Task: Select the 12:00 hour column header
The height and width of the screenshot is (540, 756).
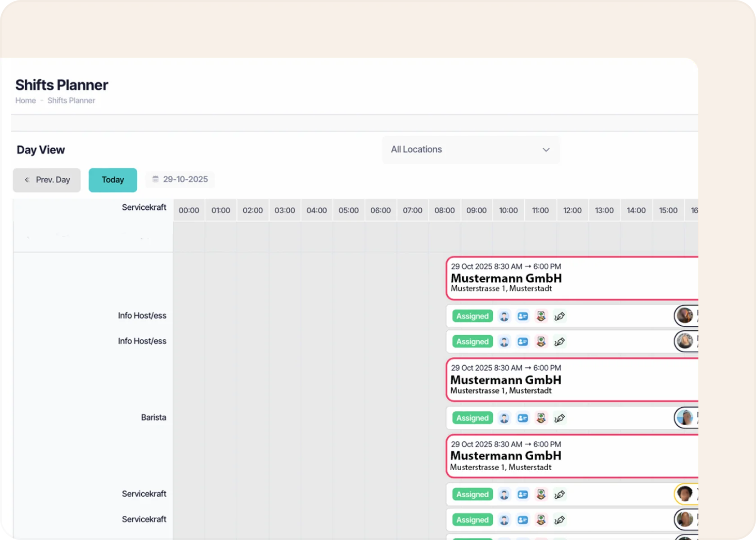Action: [x=572, y=210]
